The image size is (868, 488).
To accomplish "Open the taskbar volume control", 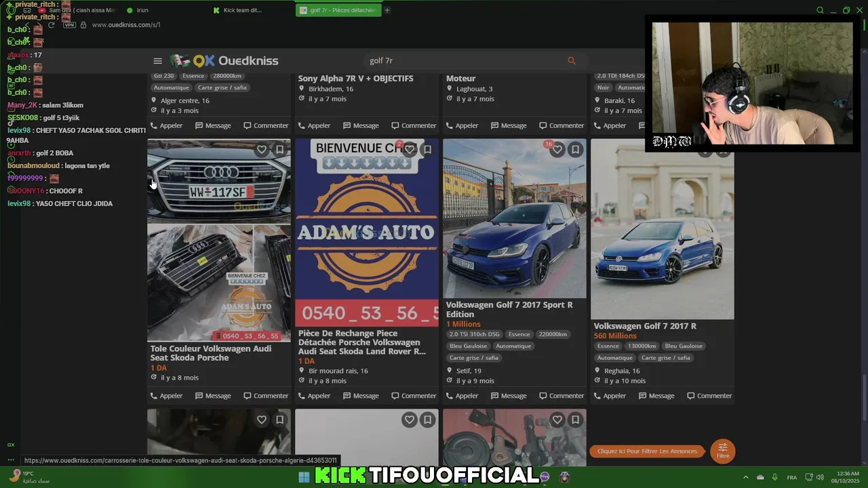I will tap(820, 477).
